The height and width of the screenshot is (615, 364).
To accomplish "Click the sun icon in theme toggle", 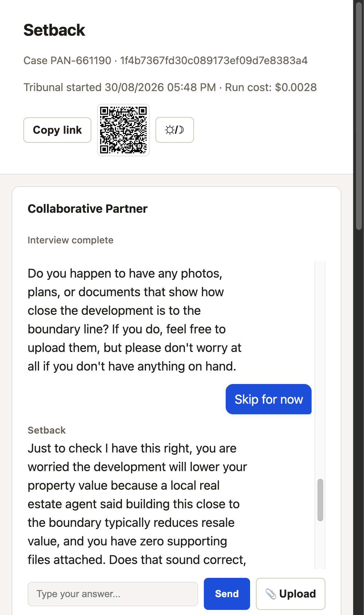I will (170, 130).
